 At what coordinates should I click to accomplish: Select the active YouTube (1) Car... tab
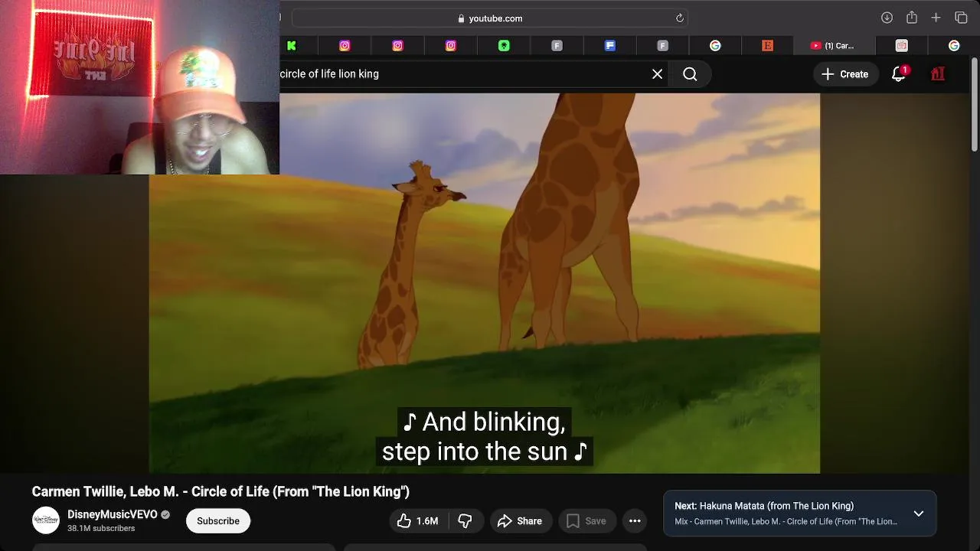pos(833,46)
